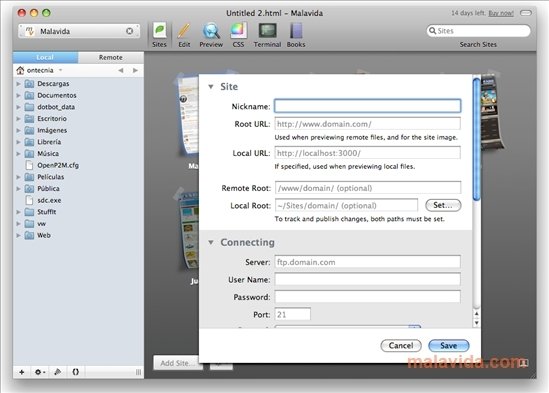
Task: Select the Descargas folder row
Action: [78, 84]
